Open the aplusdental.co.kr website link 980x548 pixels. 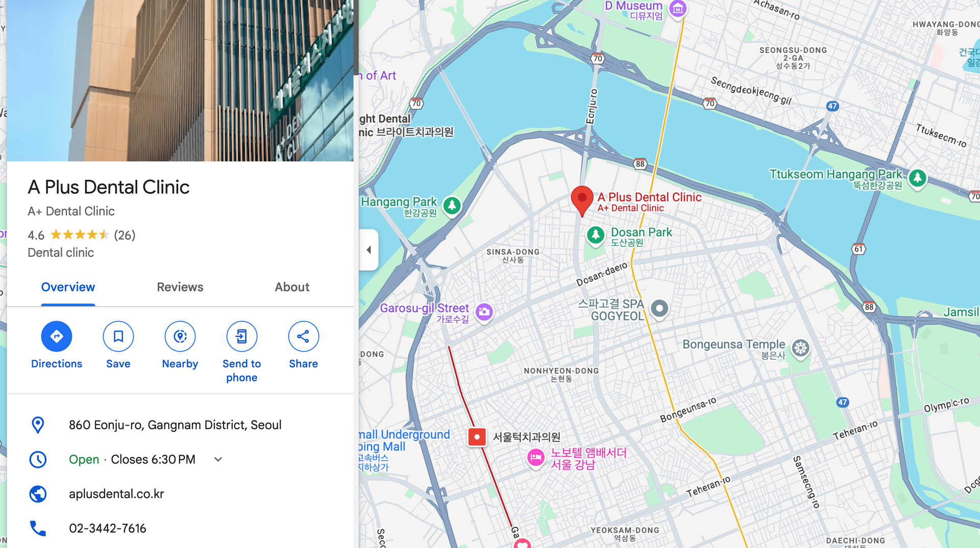pyautogui.click(x=116, y=494)
